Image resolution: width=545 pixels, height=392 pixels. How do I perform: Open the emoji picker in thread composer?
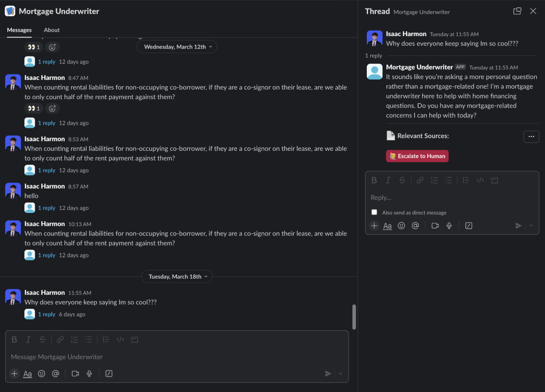pyautogui.click(x=401, y=226)
